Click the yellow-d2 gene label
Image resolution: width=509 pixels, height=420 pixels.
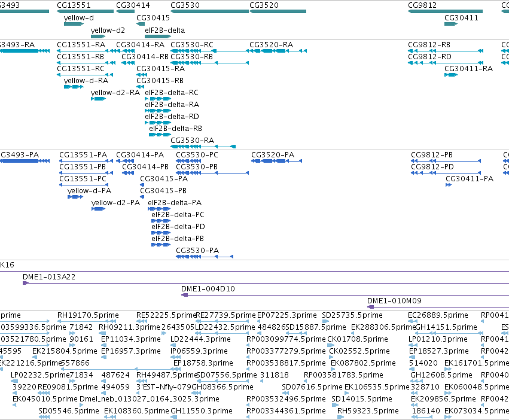pos(108,30)
